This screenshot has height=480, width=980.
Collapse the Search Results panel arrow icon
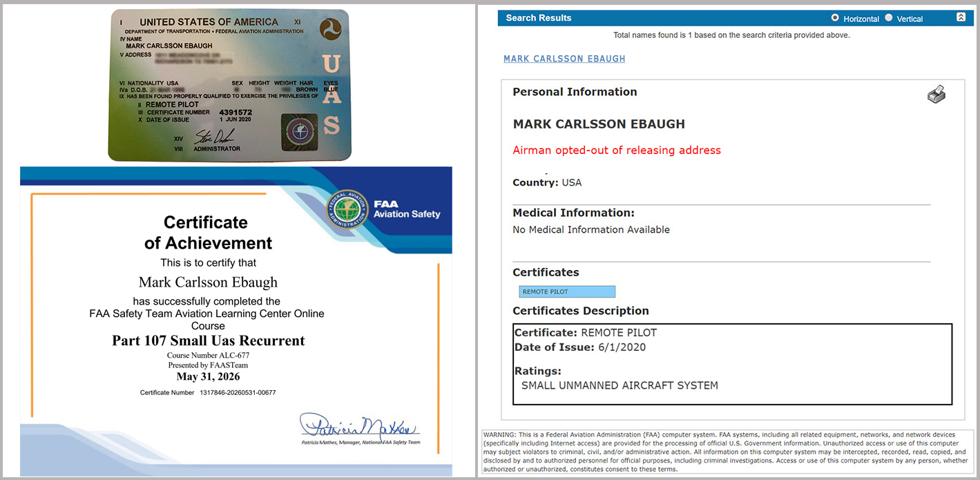point(961,17)
